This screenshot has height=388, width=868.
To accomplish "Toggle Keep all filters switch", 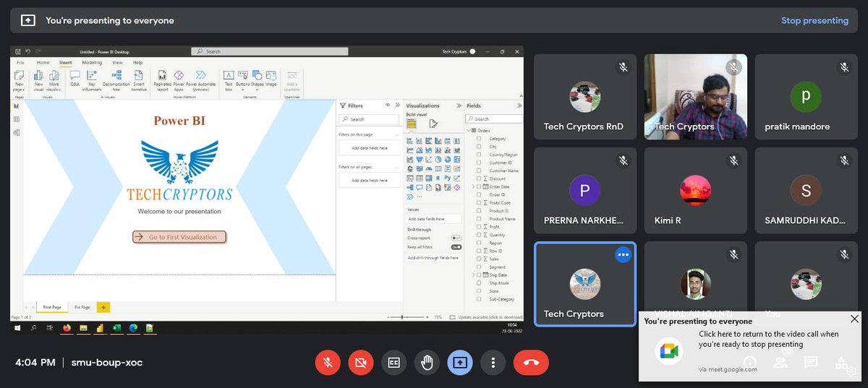I will pyautogui.click(x=456, y=247).
